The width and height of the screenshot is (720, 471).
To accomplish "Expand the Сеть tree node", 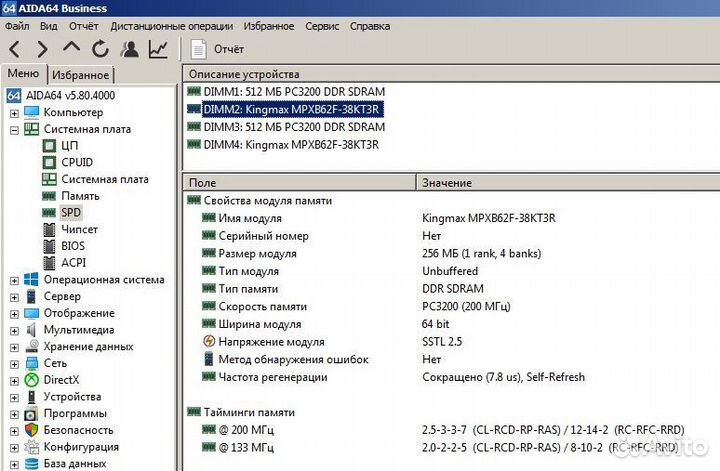I will [x=14, y=364].
